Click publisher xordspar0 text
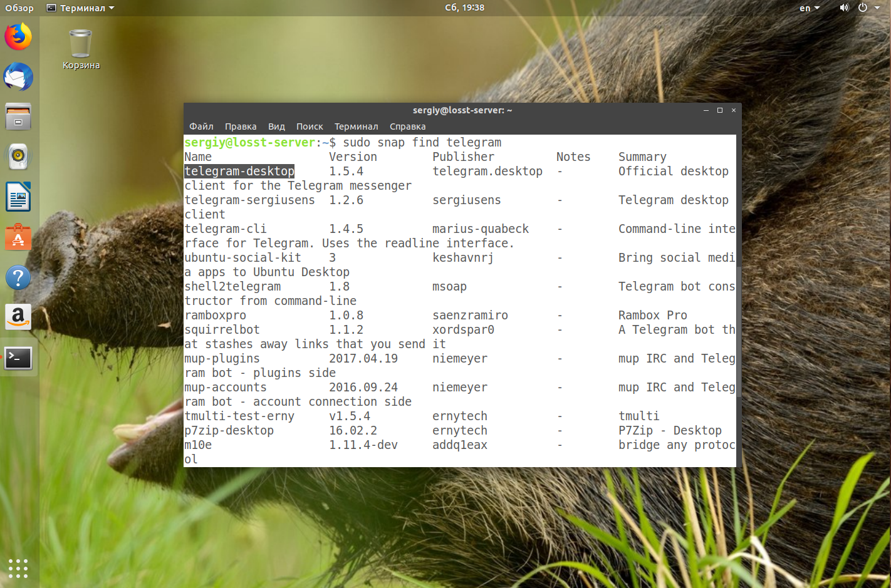The image size is (891, 588). coord(463,329)
